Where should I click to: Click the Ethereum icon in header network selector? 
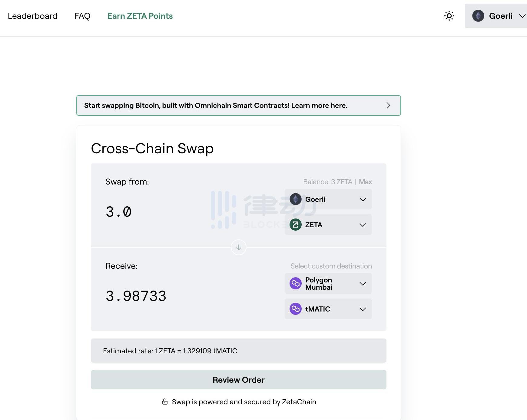[x=478, y=16]
